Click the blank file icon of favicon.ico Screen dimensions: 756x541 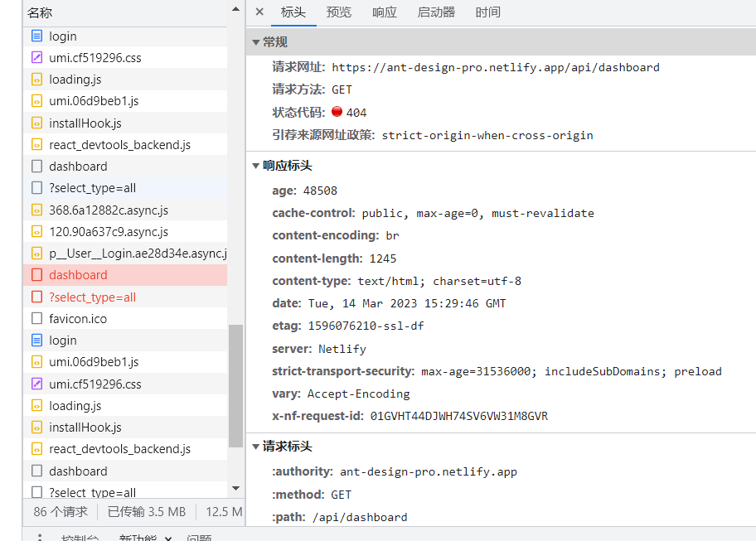(x=36, y=318)
